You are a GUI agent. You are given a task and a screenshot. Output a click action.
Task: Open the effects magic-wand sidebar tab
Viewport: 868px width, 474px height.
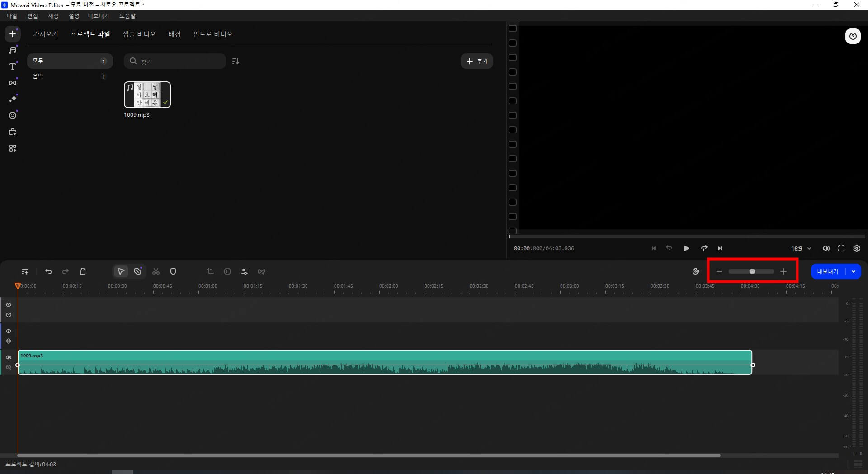(13, 99)
